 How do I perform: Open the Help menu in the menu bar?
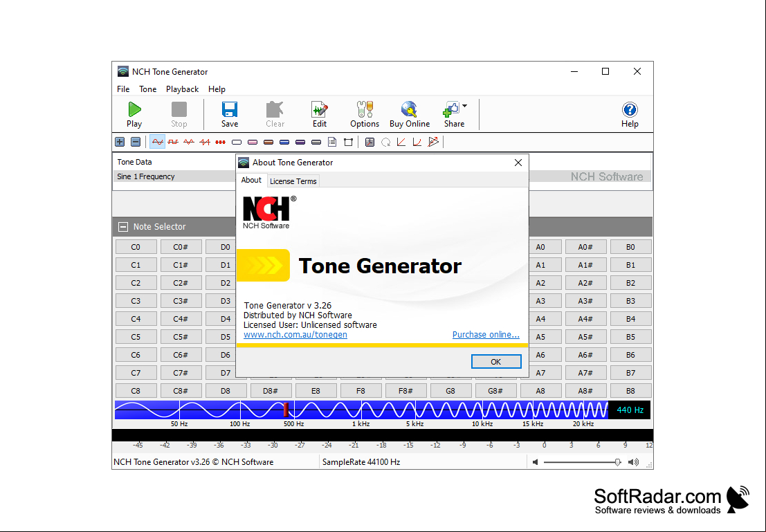[217, 89]
